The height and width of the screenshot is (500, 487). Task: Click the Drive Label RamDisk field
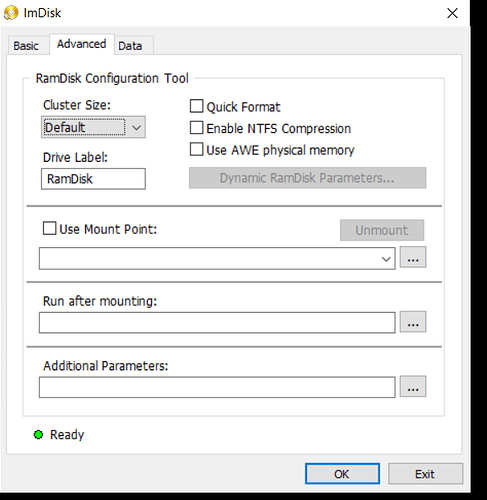93,179
